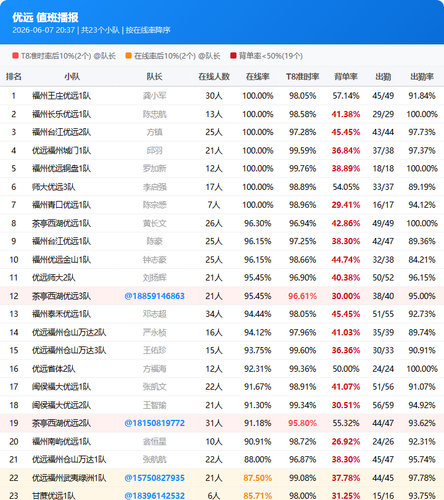Click the 30人 online count cell

tap(214, 96)
